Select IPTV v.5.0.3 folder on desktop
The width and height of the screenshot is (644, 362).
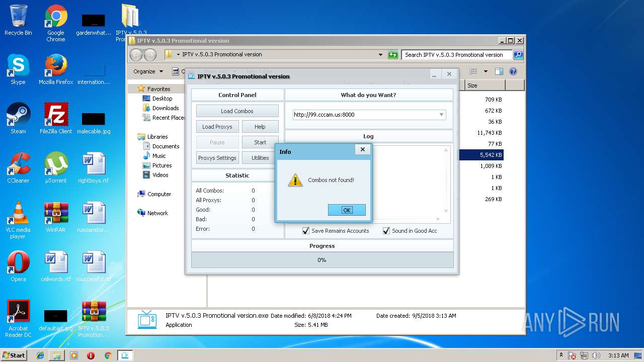point(131,23)
